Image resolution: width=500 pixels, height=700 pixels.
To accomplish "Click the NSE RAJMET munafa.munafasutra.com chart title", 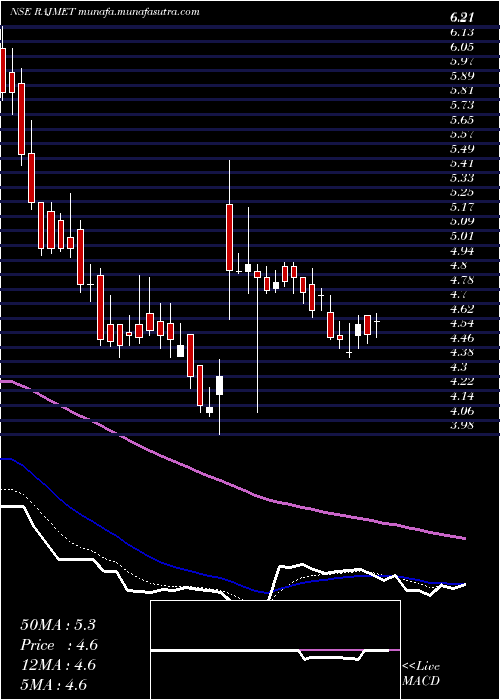I will [x=104, y=12].
